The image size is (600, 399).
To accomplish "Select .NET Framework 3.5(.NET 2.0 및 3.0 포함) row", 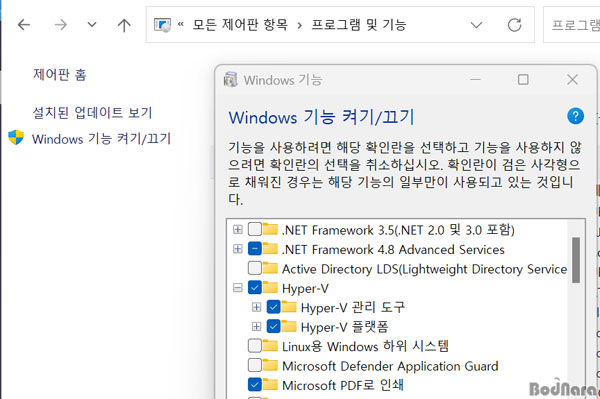I will (398, 230).
